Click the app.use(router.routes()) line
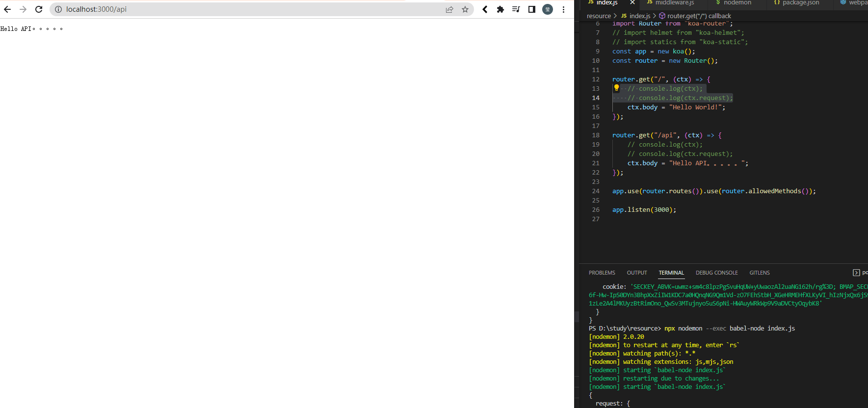 [x=714, y=191]
